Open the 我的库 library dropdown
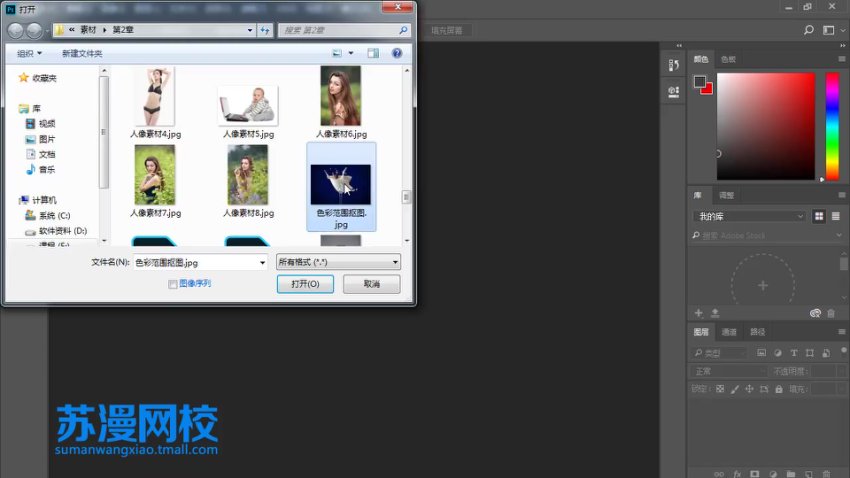 [750, 216]
